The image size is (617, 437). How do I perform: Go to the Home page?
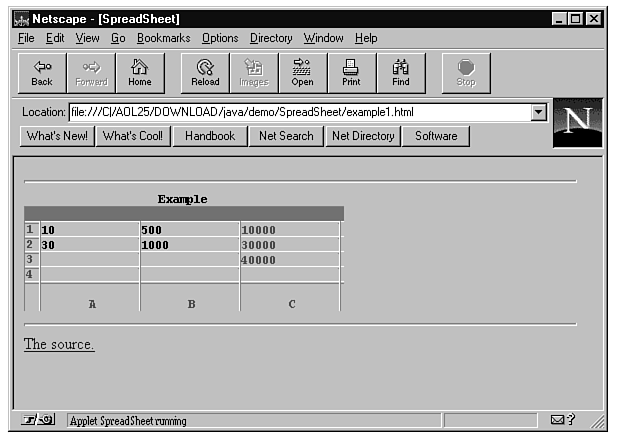click(x=140, y=73)
